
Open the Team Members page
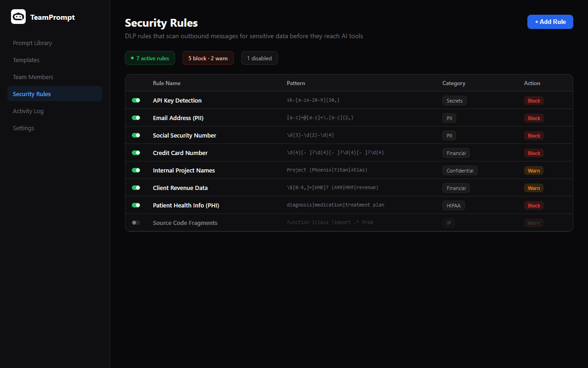coord(33,77)
